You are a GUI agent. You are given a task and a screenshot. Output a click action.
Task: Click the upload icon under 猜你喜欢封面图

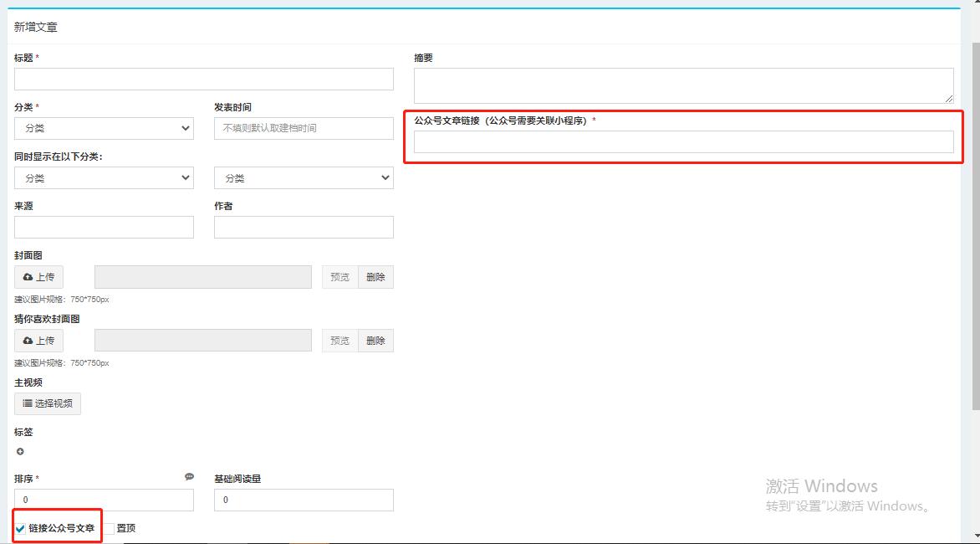click(28, 341)
